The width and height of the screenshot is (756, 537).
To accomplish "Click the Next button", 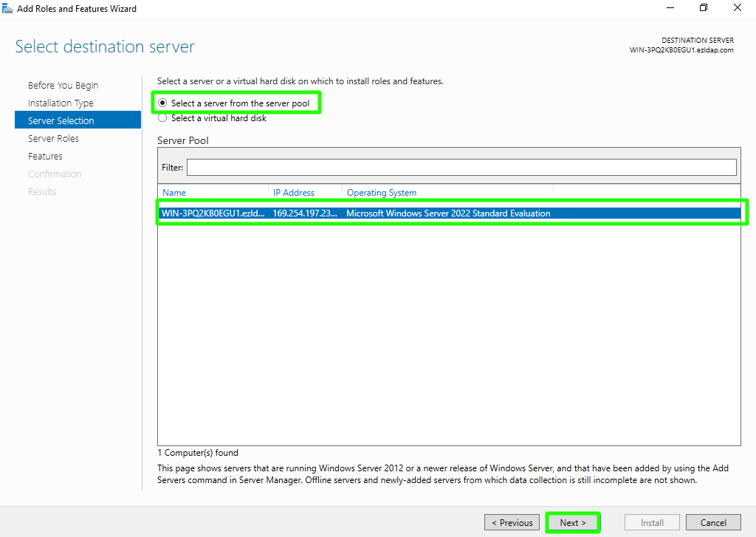I will [x=572, y=523].
